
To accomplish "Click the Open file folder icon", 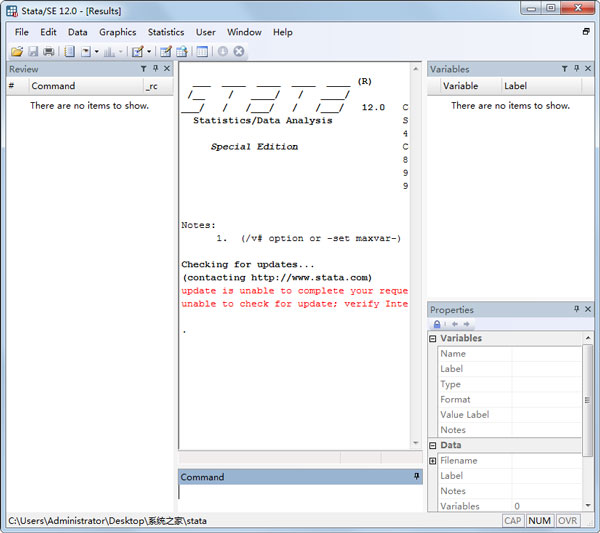I will tap(17, 51).
